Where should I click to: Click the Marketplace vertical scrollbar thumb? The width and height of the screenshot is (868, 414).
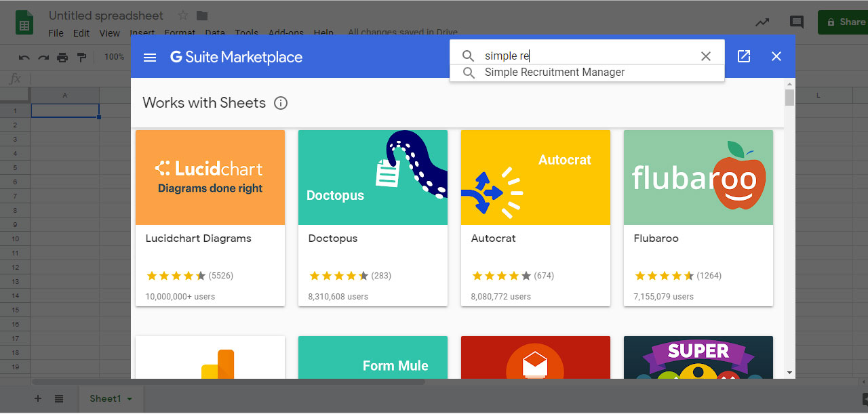(x=789, y=97)
